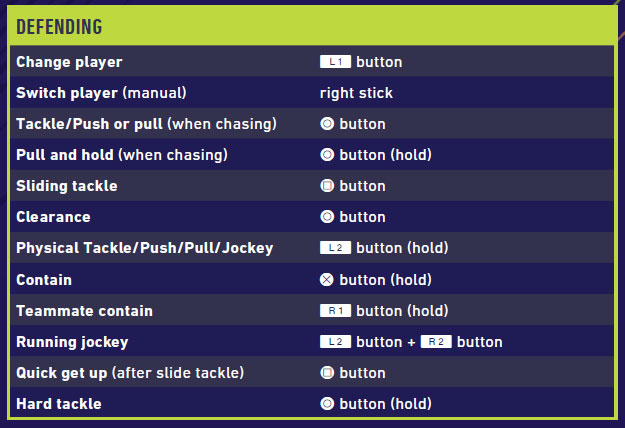The image size is (625, 428).
Task: Select the cross button icon for Contain
Action: pyautogui.click(x=326, y=280)
